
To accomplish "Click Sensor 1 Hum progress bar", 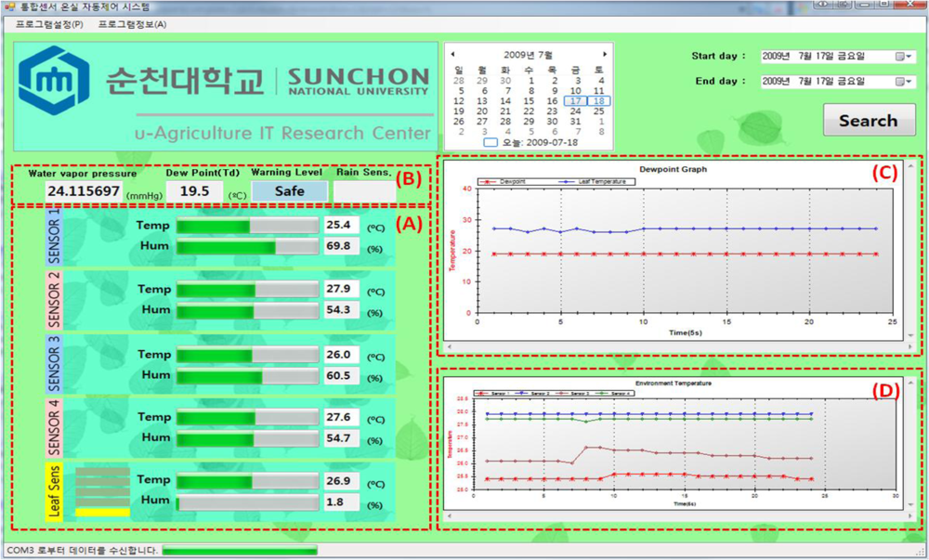I will (x=248, y=247).
